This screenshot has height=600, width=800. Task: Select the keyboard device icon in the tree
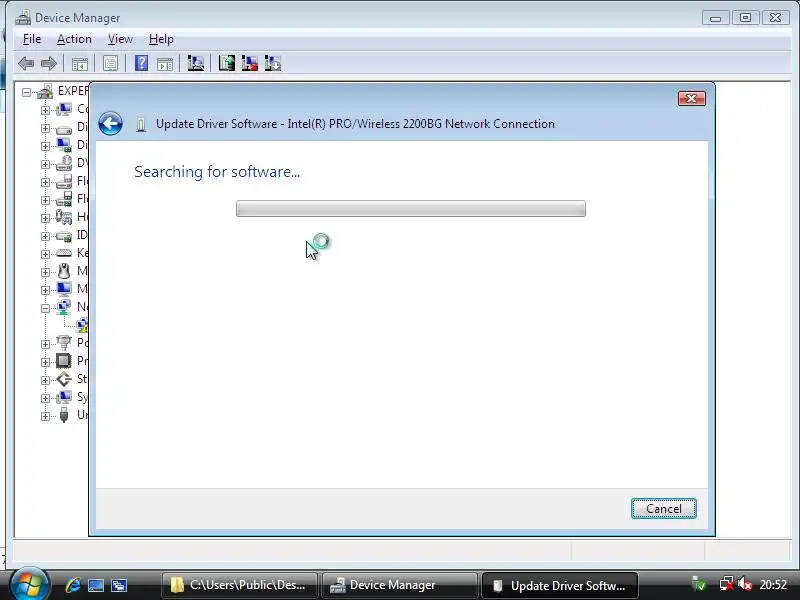click(64, 253)
